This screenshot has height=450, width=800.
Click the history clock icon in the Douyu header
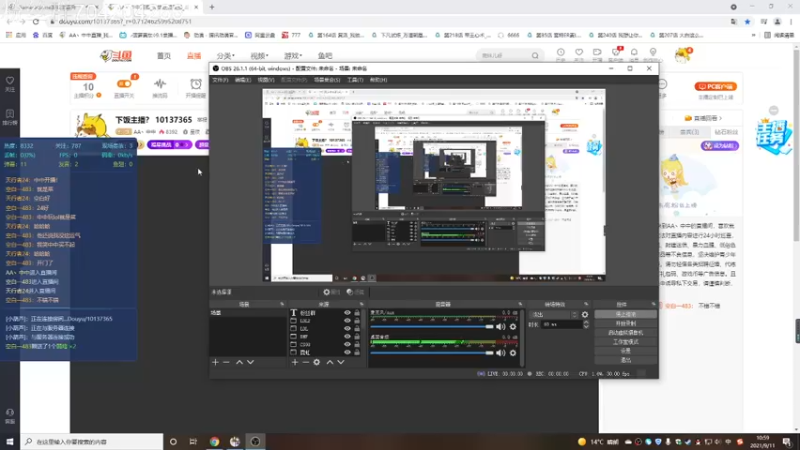pyautogui.click(x=561, y=53)
